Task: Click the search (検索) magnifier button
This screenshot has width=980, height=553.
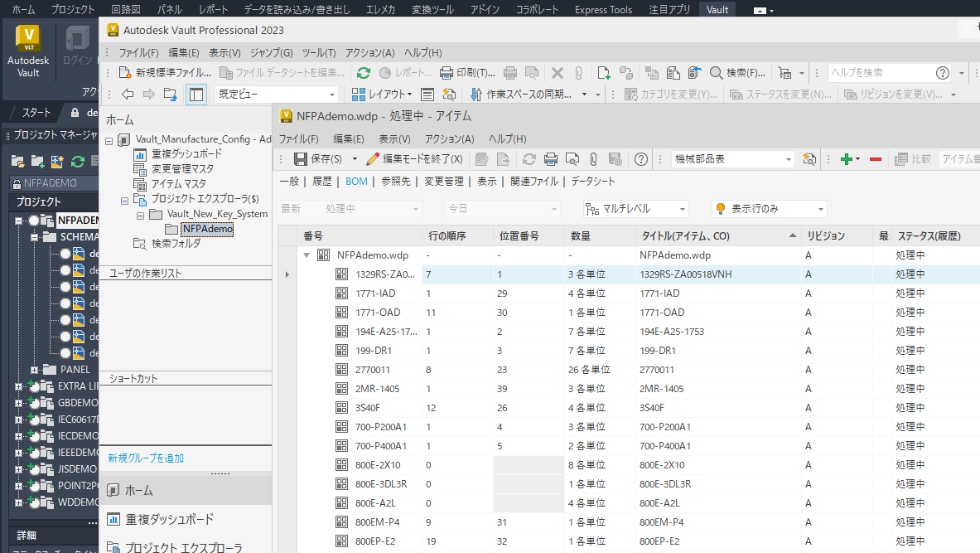Action: 737,73
